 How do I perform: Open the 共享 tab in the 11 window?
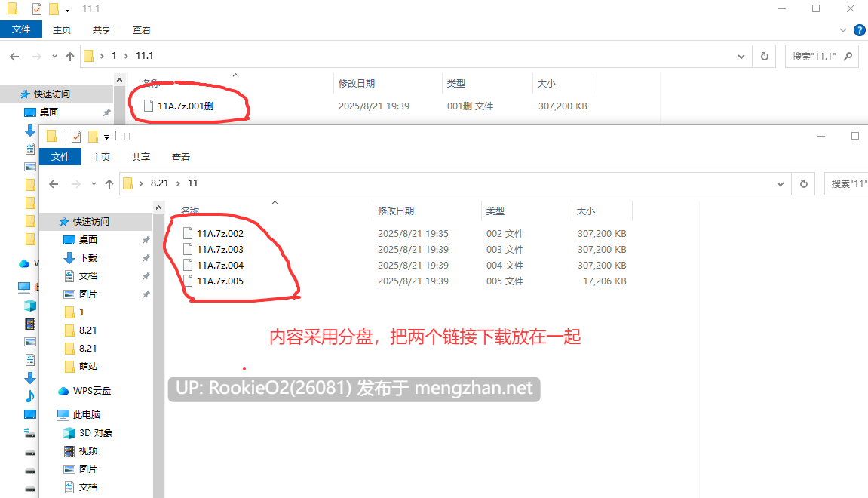point(140,157)
